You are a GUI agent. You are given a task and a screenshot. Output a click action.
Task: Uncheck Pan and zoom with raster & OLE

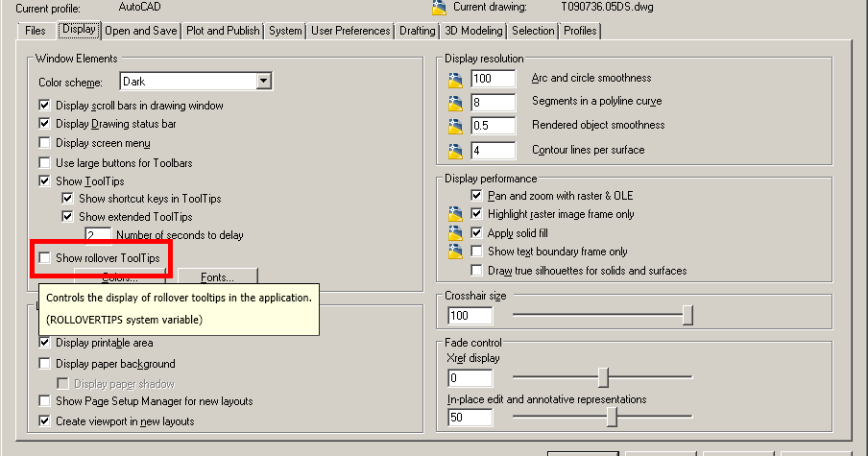point(476,195)
